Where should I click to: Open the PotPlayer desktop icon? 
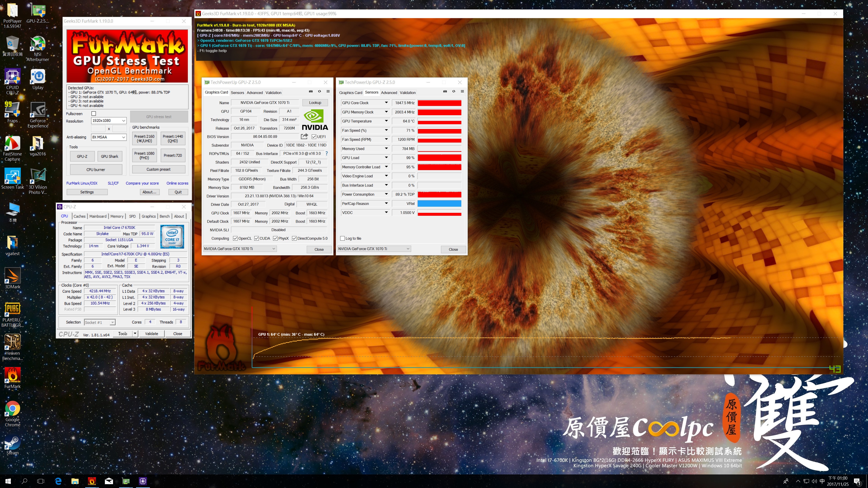(12, 16)
